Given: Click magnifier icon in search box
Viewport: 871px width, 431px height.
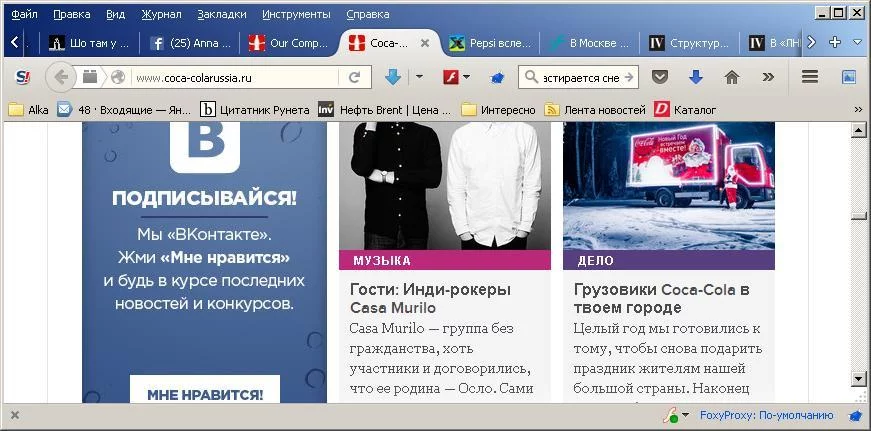Looking at the screenshot, I should [532, 77].
